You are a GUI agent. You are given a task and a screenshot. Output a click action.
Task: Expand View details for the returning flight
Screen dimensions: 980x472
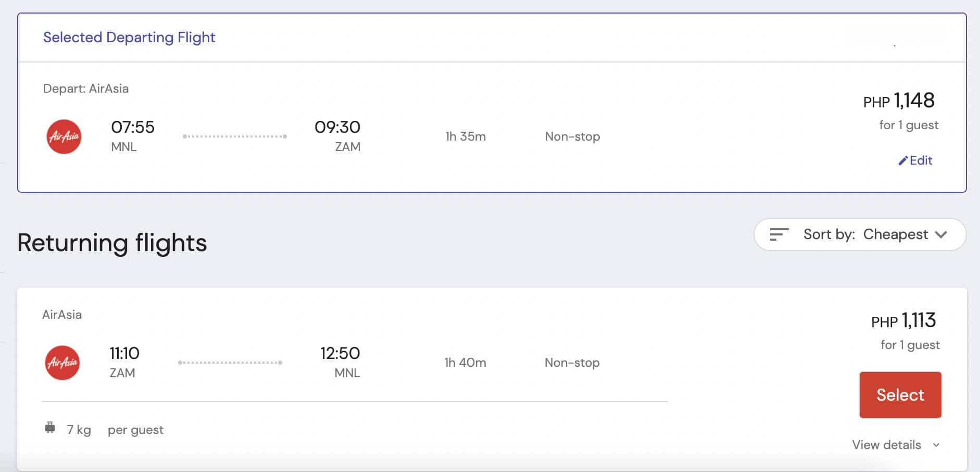coord(886,445)
